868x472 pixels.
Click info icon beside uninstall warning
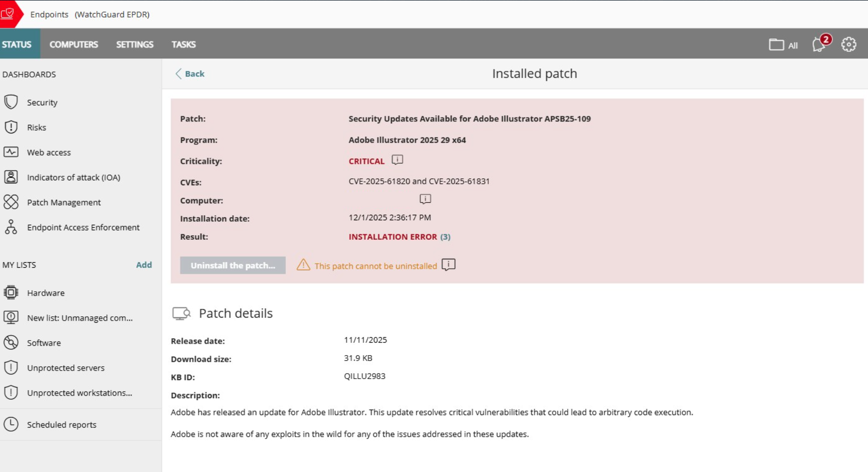coord(448,265)
